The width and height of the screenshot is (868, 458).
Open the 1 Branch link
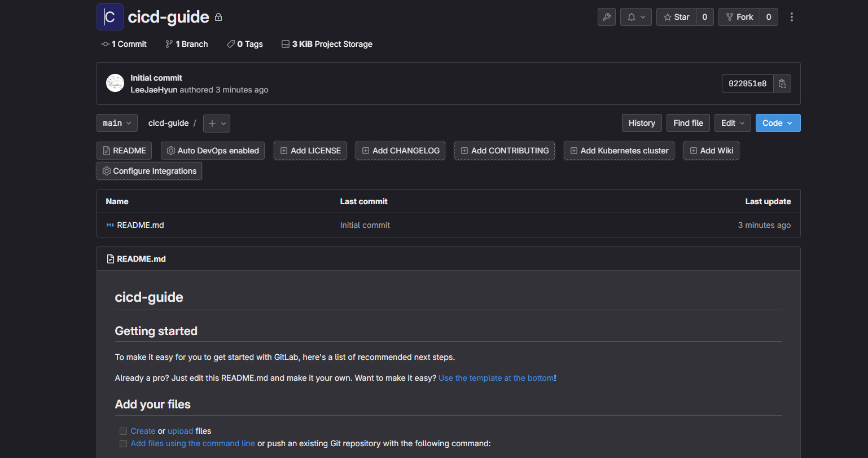coord(187,44)
